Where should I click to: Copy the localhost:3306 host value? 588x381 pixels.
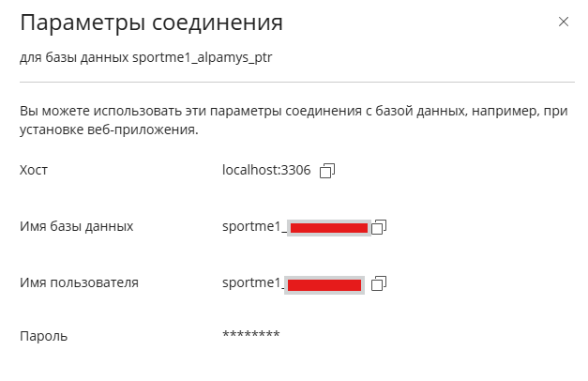tap(327, 171)
